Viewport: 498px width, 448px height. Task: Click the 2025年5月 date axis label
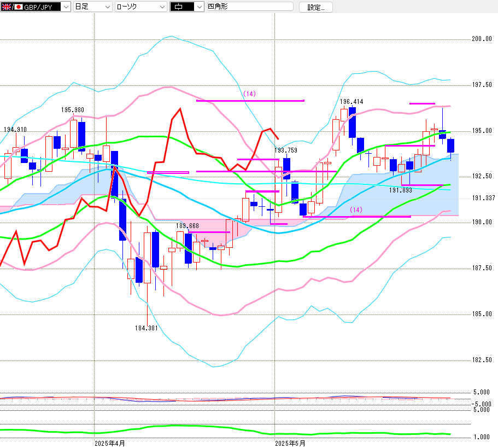(290, 444)
